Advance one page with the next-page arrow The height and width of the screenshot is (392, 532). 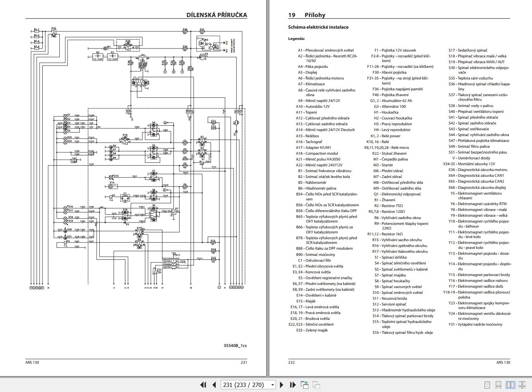click(x=281, y=385)
